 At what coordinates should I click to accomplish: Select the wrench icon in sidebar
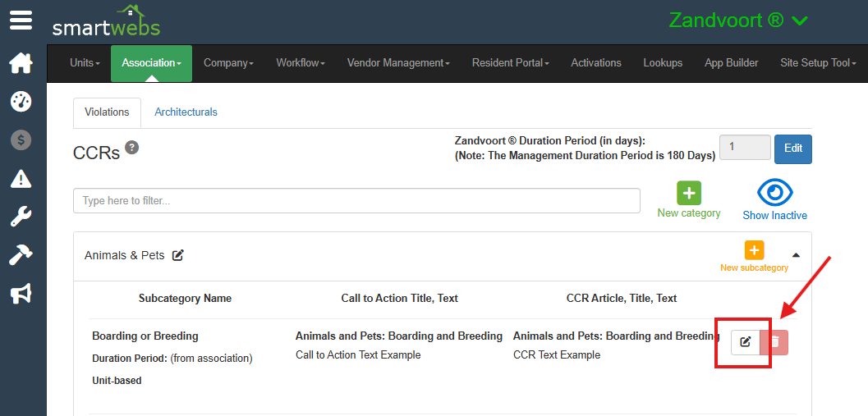[21, 217]
